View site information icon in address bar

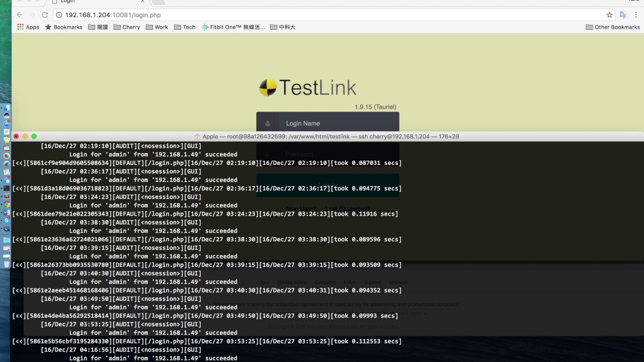click(59, 15)
